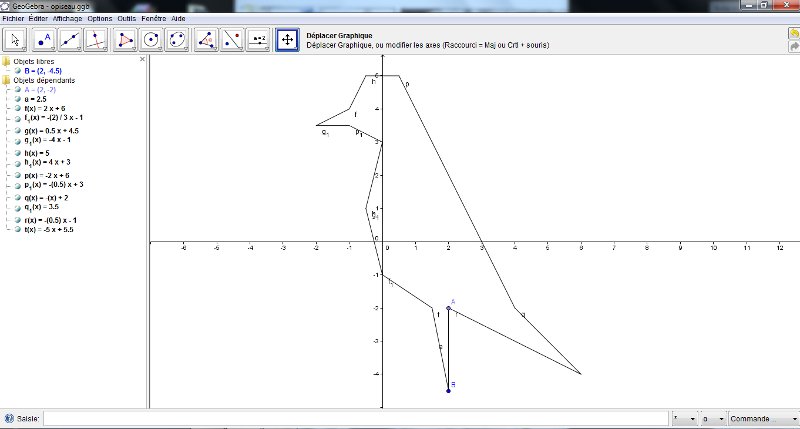Toggle visibility of point B = (2, -4.5)
This screenshot has width=800, height=429.
(x=18, y=71)
